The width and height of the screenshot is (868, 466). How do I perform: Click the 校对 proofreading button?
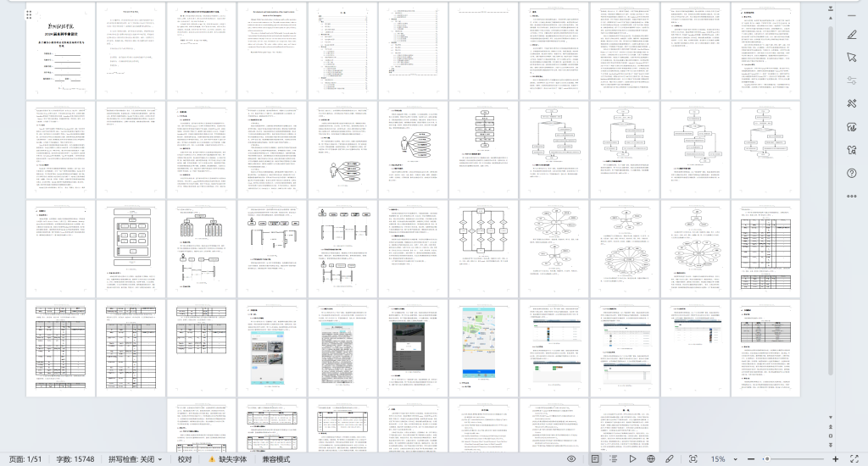tap(184, 459)
